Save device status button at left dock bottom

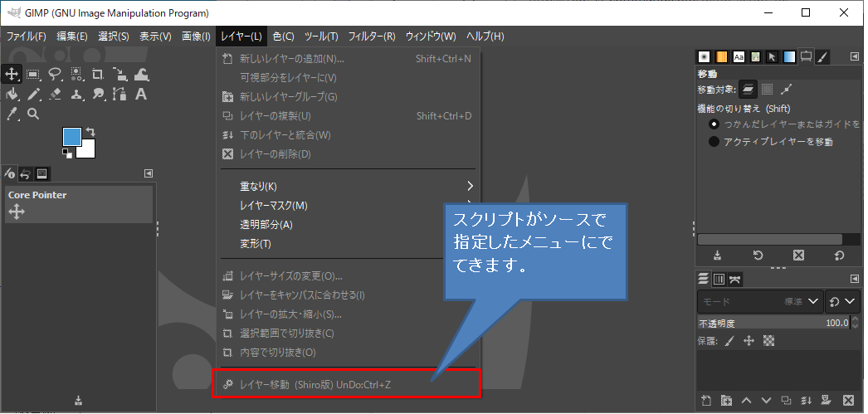point(79,400)
